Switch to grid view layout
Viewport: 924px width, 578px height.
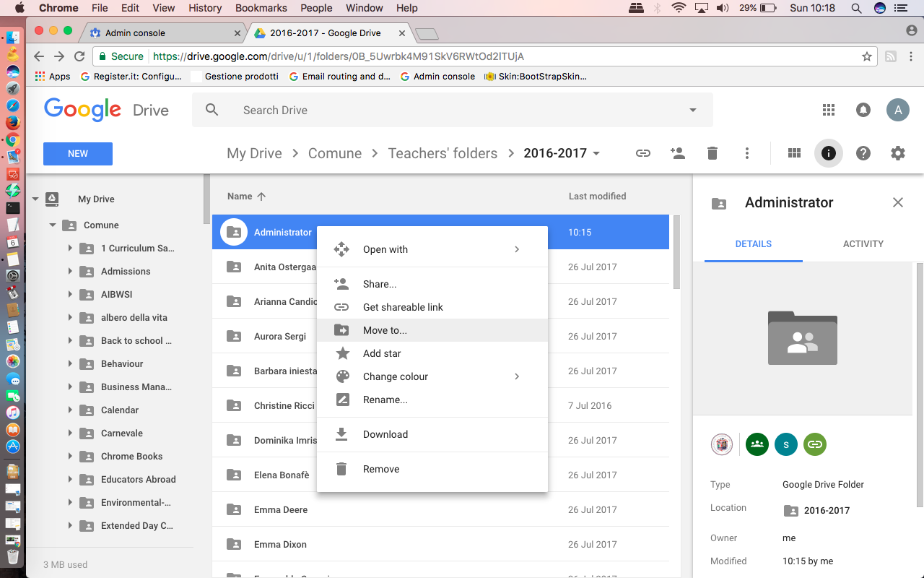tap(794, 153)
